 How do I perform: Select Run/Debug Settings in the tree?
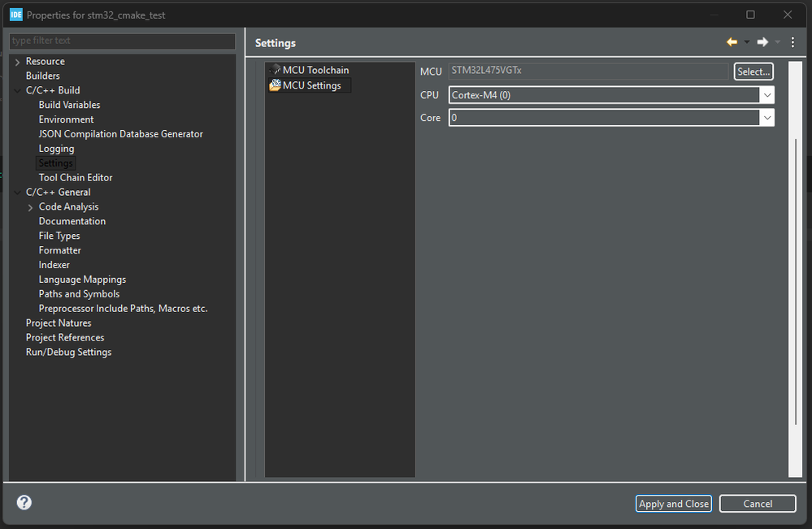click(68, 352)
